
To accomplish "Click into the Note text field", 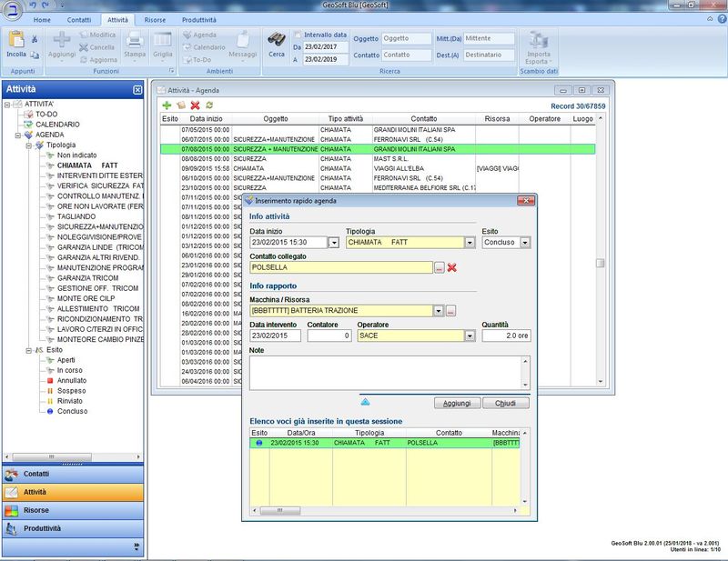I will tap(384, 371).
